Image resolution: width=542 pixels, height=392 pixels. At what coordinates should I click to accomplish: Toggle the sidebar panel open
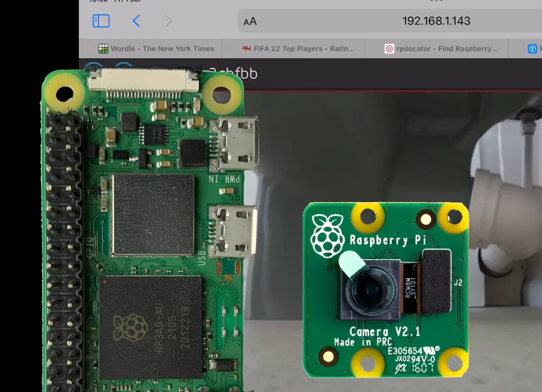(x=101, y=21)
